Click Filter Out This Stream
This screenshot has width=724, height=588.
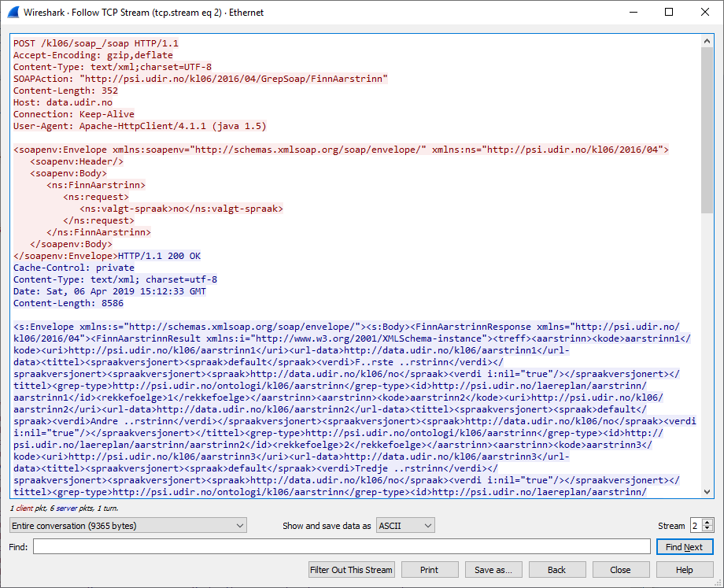[351, 569]
